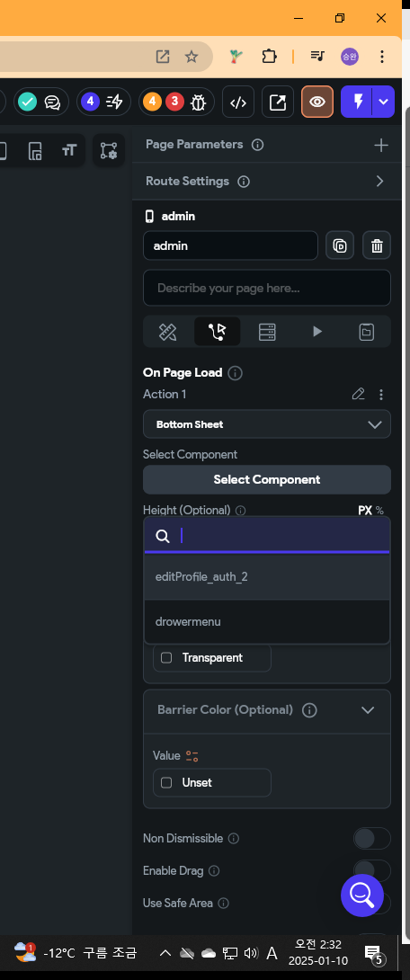Open the Bottom Sheet action dropdown
The image size is (410, 980).
coord(267,424)
